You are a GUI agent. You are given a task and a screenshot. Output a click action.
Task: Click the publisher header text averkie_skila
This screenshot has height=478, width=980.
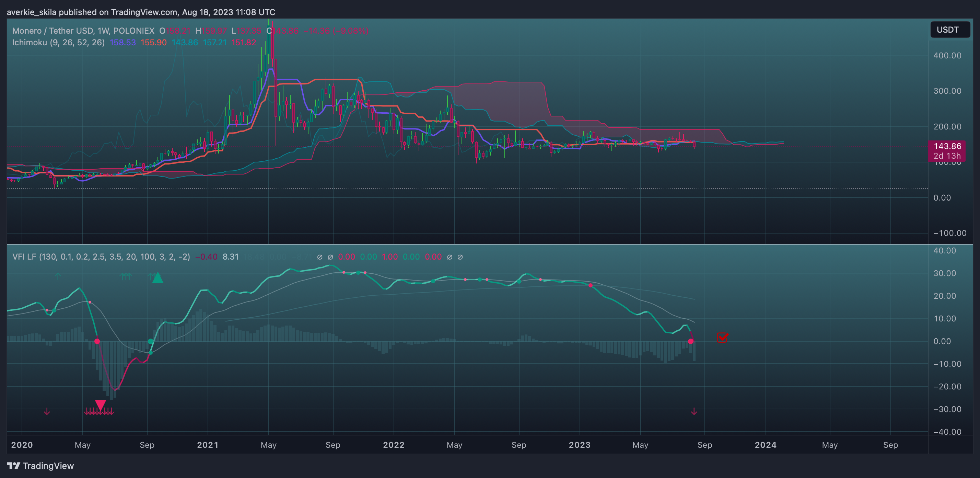pos(31,12)
